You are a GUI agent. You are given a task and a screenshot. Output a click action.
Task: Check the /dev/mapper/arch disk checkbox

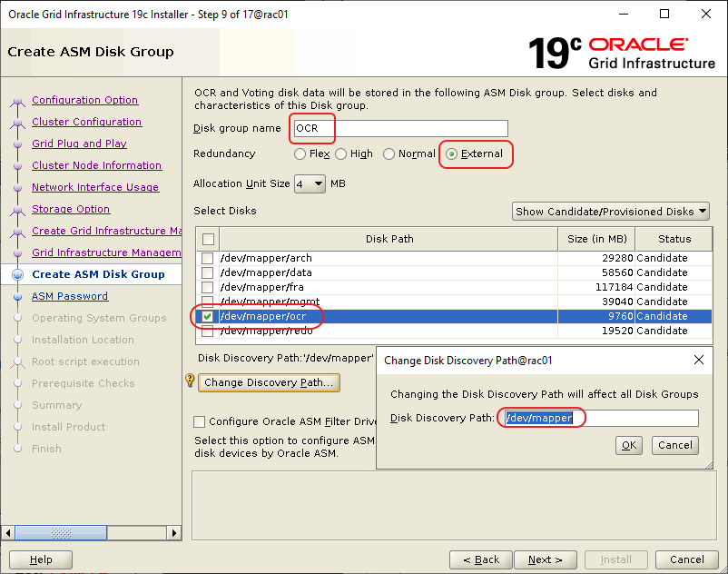pos(208,258)
